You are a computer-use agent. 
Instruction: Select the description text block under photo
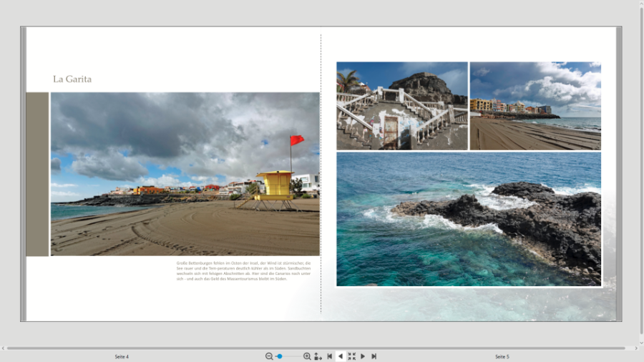[x=243, y=270]
